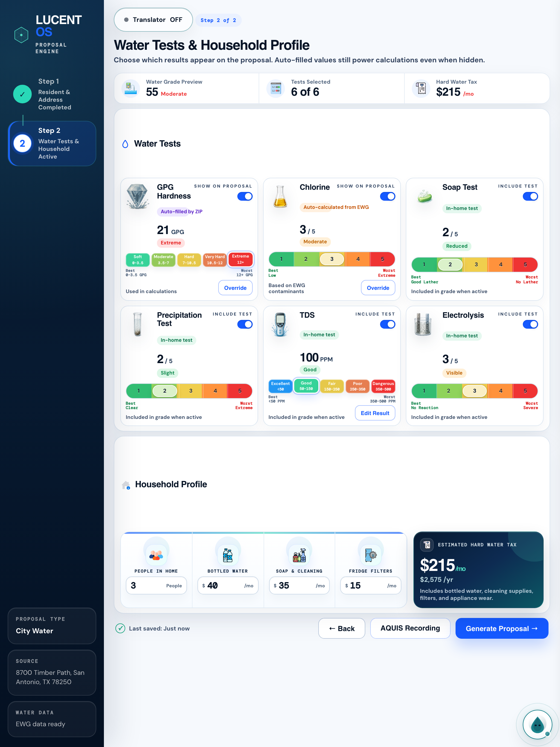Set Chlorine scale to 5
This screenshot has height=747, width=560.
(383, 259)
